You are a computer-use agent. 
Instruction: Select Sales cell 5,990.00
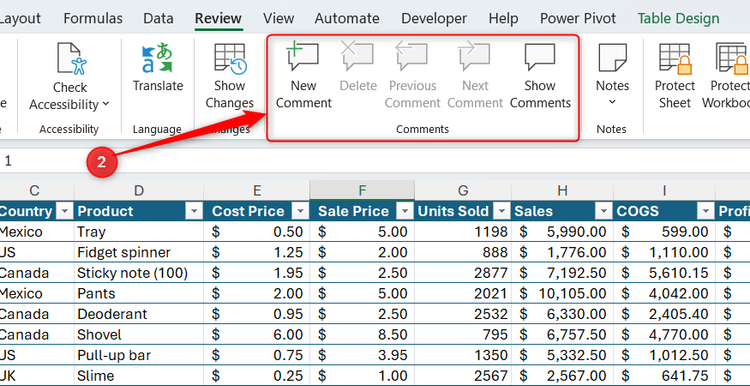click(x=562, y=232)
